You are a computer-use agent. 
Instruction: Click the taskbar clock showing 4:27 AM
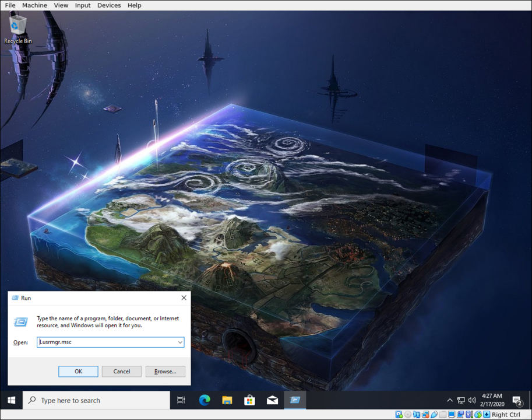(x=492, y=400)
